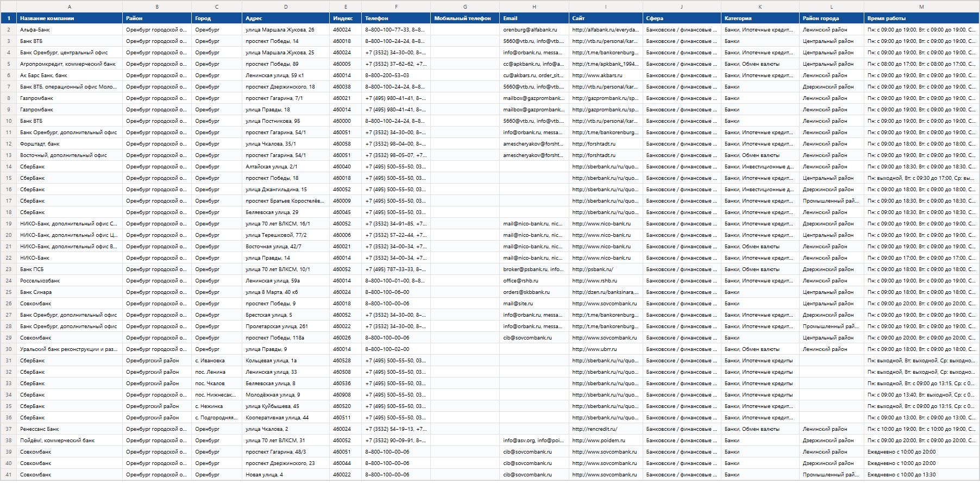Click the "Сайт" header cell
Screen dimensions: 980x490
(x=606, y=18)
